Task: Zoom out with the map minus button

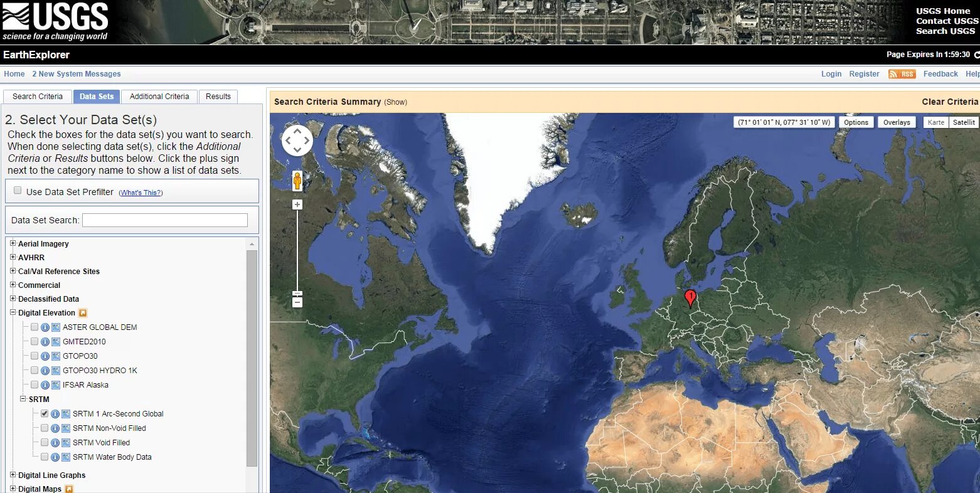Action: (x=297, y=302)
